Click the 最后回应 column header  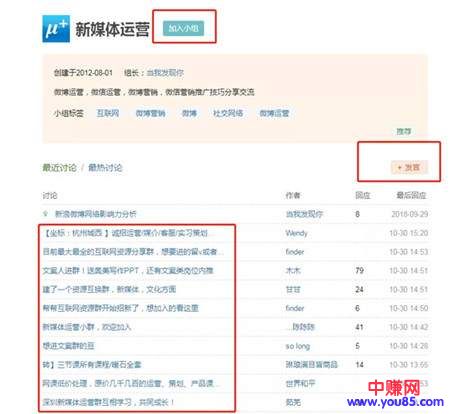411,195
